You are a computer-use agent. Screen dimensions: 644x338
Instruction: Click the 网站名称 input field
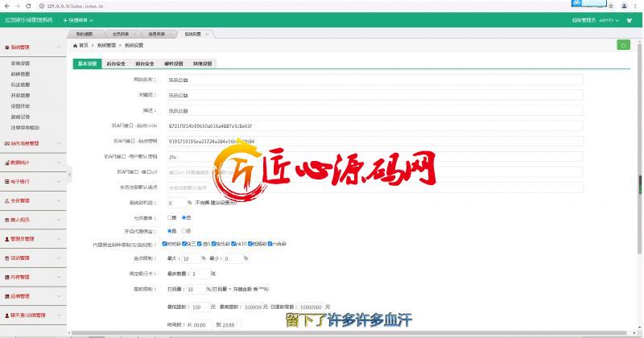[375, 80]
